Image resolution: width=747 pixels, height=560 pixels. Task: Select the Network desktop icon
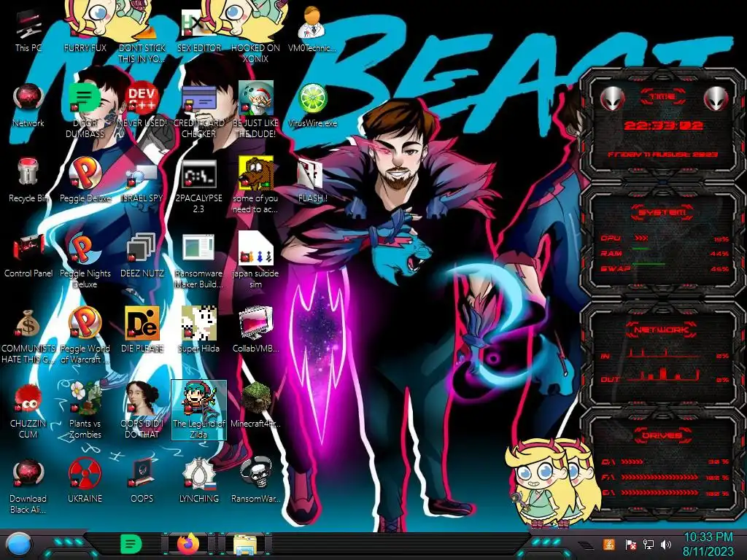pos(28,106)
